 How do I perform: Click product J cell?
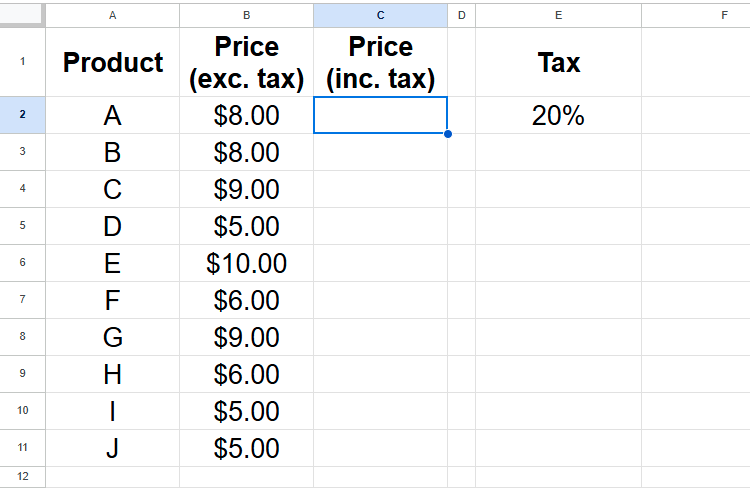112,448
